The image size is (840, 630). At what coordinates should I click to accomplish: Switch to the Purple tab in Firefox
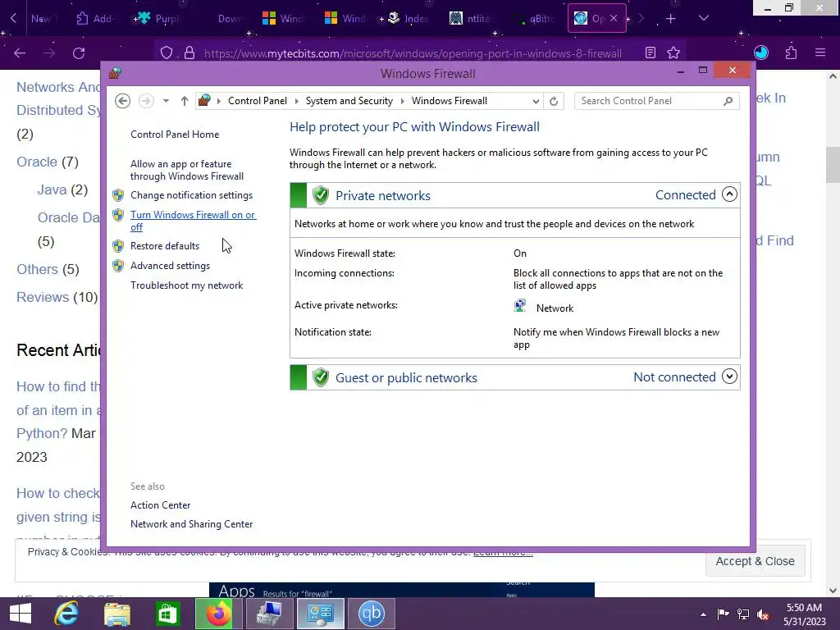[158, 19]
